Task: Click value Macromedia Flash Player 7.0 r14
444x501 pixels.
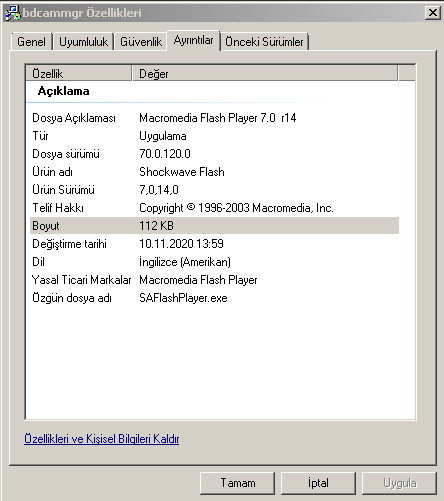Action: [x=218, y=118]
